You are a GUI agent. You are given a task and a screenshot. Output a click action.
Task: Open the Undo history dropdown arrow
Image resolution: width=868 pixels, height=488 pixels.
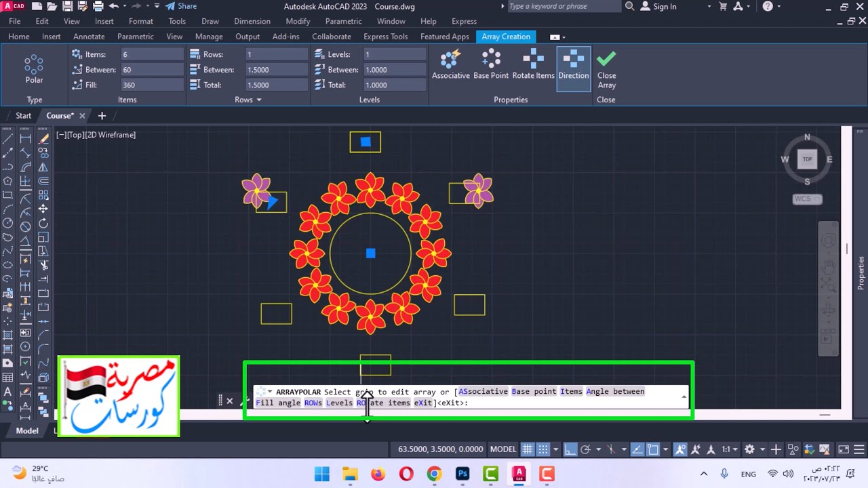[x=126, y=6]
